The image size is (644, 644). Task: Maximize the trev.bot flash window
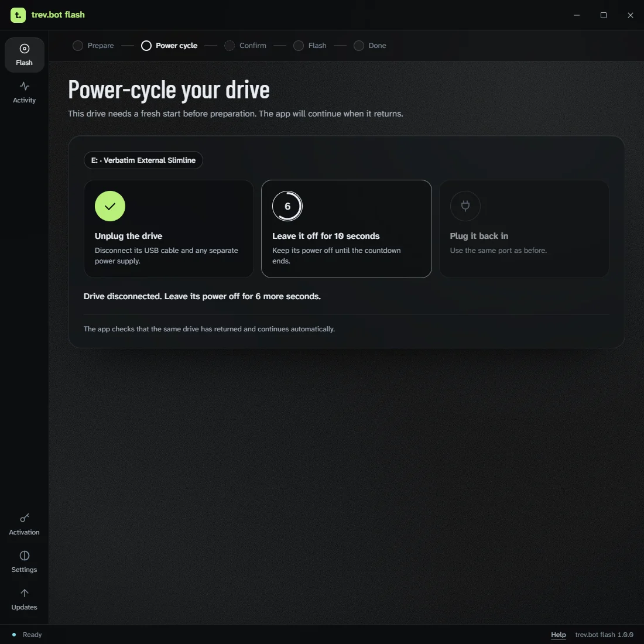tap(604, 15)
